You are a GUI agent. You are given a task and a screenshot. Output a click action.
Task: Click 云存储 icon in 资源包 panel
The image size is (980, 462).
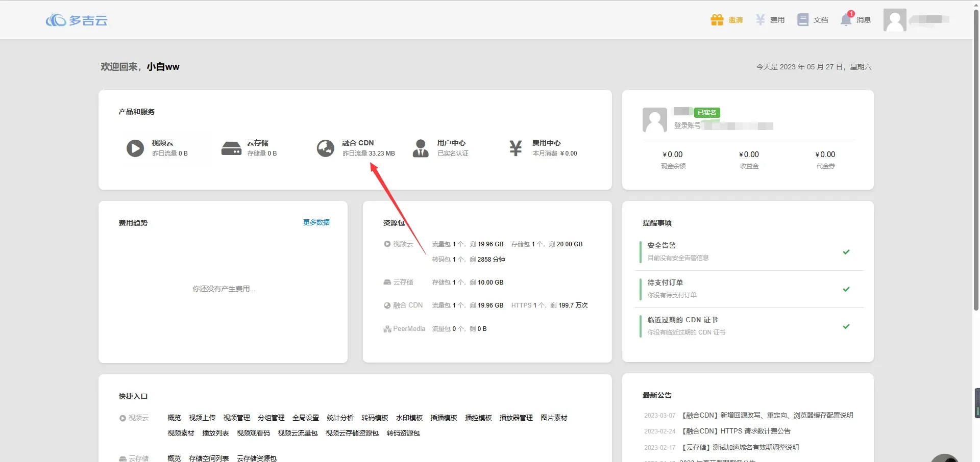387,282
